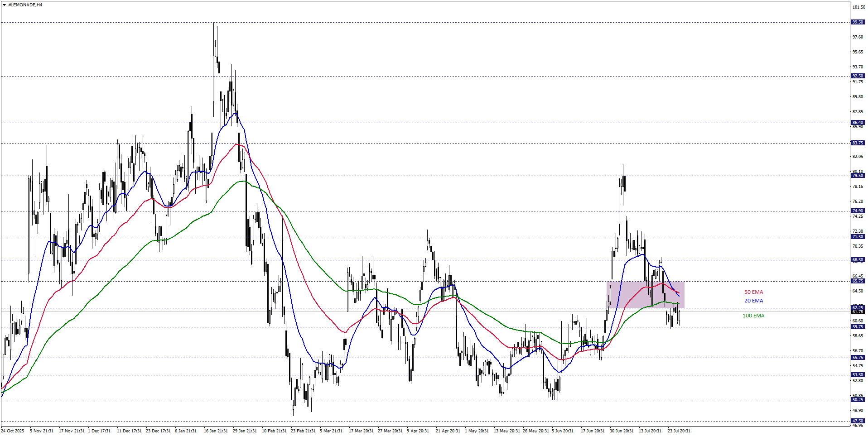Click the 79.50 horizontal line price tag
Viewport: 868px width, 436px height.
point(858,176)
